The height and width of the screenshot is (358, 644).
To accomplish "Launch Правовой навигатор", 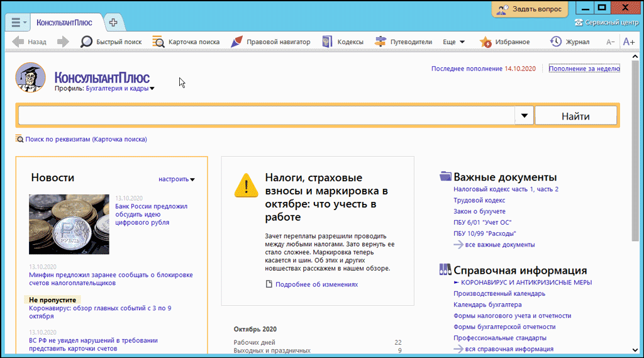I will pos(270,42).
